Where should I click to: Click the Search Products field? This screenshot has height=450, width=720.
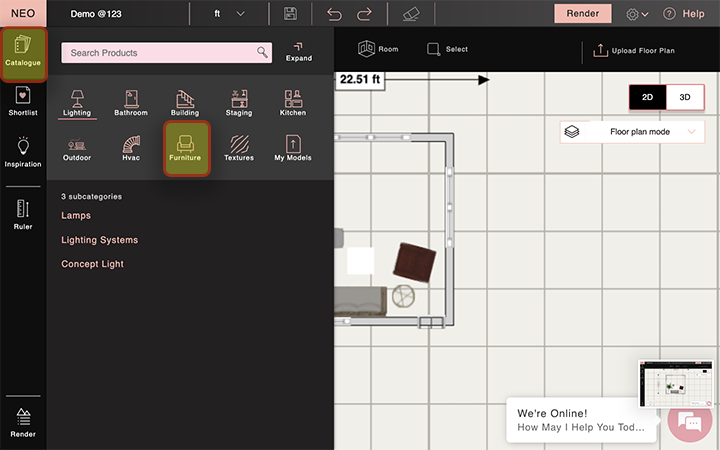pyautogui.click(x=166, y=53)
